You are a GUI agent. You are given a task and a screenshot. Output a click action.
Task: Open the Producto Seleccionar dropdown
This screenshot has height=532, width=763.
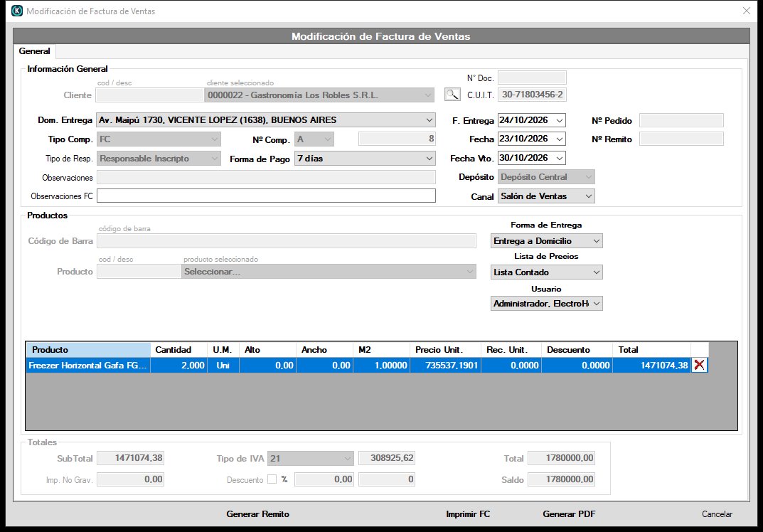point(469,272)
